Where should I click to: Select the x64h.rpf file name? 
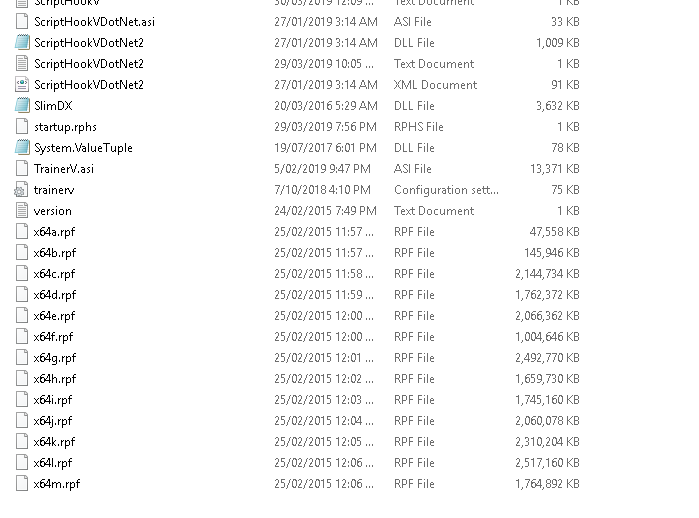click(x=54, y=379)
